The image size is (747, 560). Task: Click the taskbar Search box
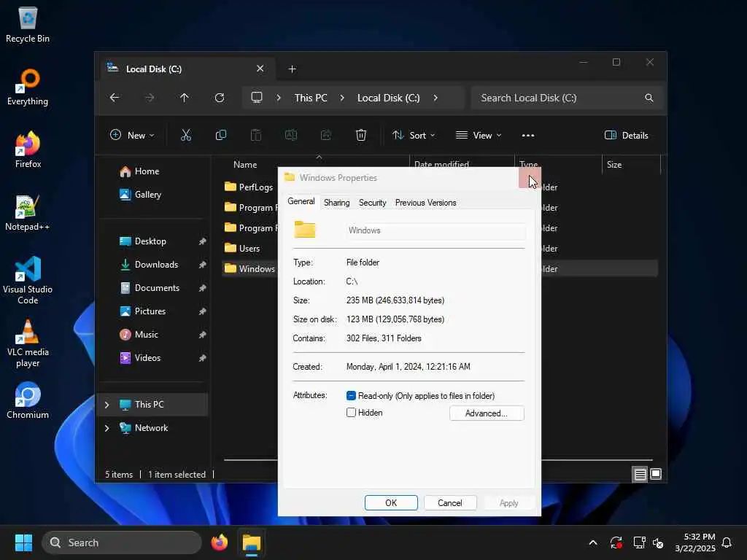(x=122, y=542)
